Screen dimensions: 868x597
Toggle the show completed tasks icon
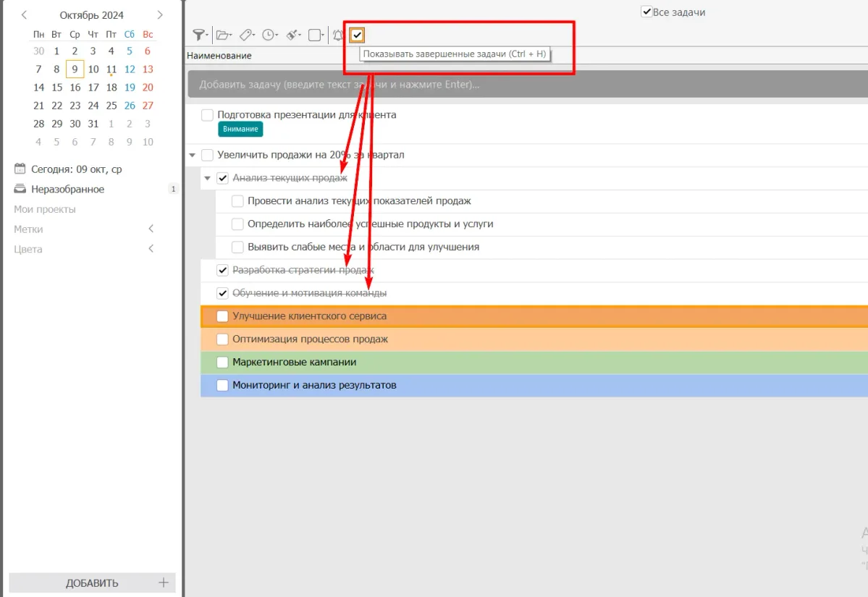click(357, 35)
